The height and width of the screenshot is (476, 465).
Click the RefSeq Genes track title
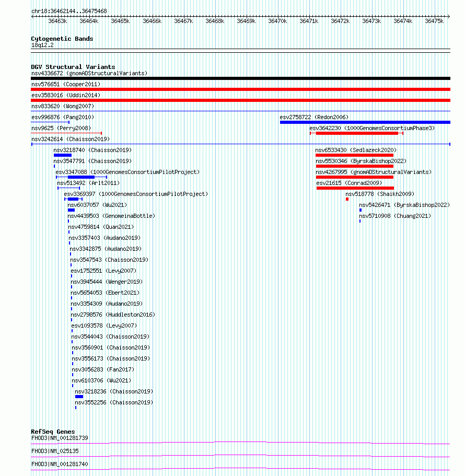pos(53,432)
